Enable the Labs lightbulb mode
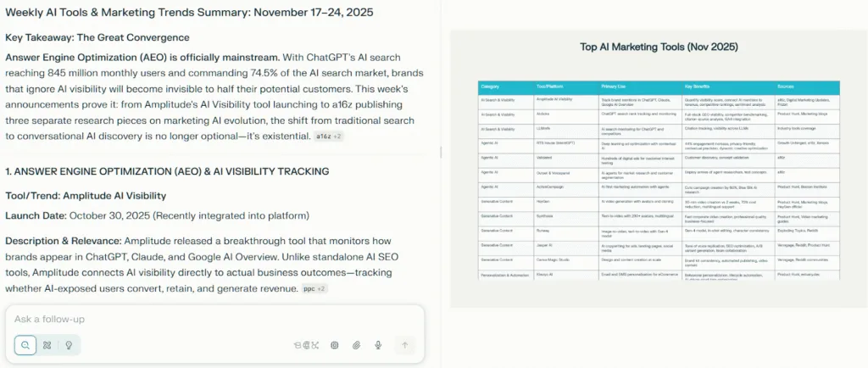This screenshot has height=368, width=868. click(68, 345)
